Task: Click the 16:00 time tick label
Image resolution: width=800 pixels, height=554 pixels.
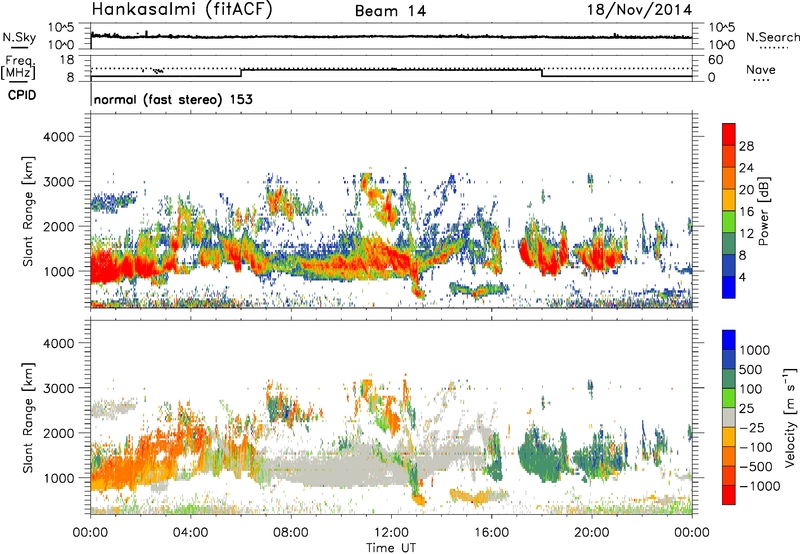Action: [x=491, y=533]
